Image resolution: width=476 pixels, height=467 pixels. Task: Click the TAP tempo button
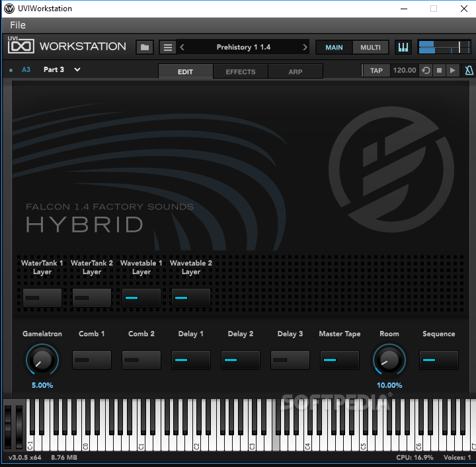(x=376, y=71)
